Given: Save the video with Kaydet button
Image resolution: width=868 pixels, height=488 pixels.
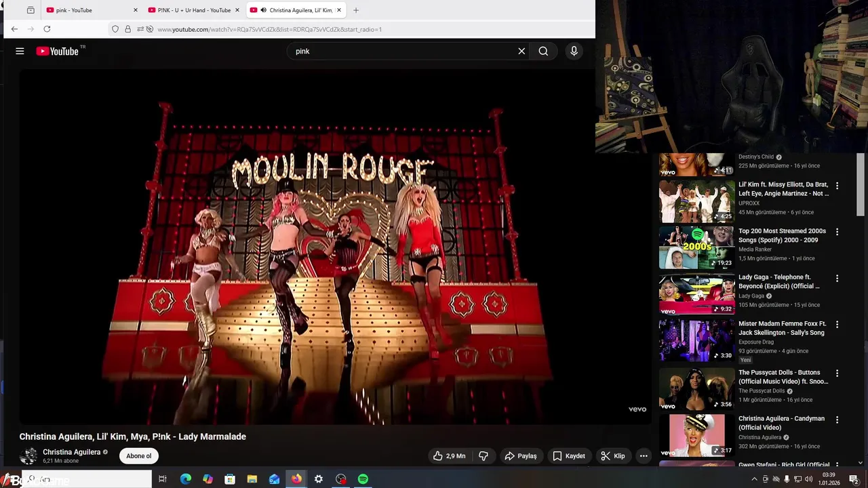Looking at the screenshot, I should tap(568, 456).
